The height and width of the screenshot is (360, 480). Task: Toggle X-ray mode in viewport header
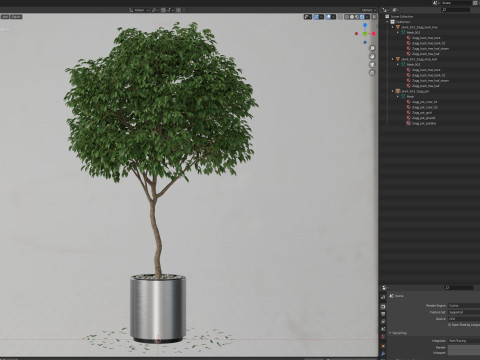(340, 17)
